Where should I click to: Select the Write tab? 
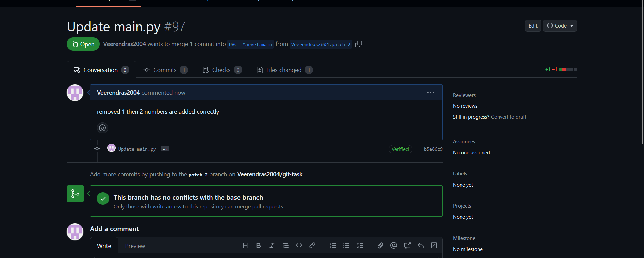(104, 246)
